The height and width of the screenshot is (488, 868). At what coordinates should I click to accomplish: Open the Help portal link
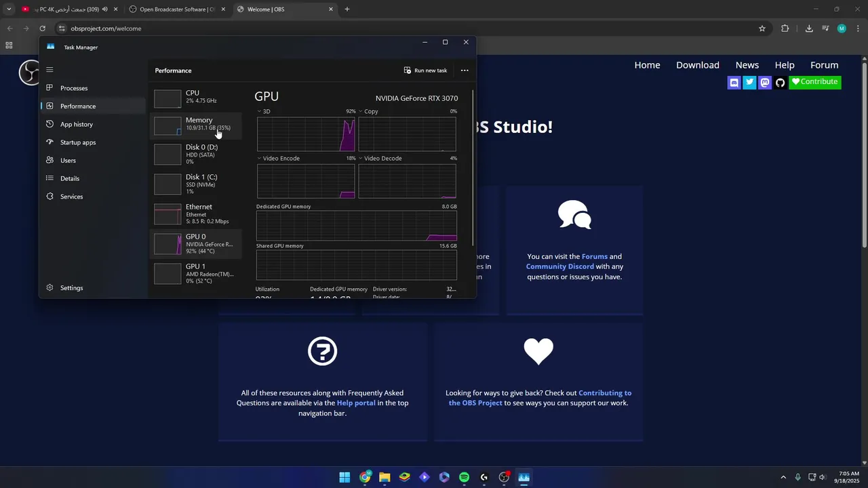356,403
